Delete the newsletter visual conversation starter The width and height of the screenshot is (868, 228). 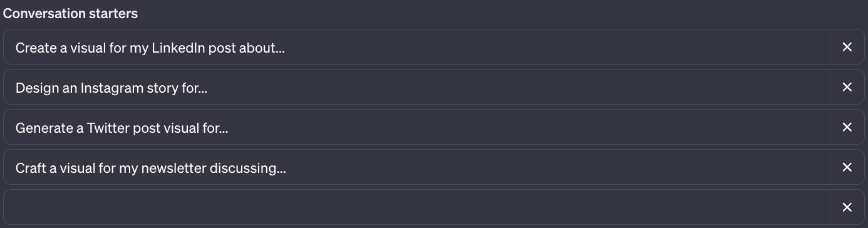847,167
